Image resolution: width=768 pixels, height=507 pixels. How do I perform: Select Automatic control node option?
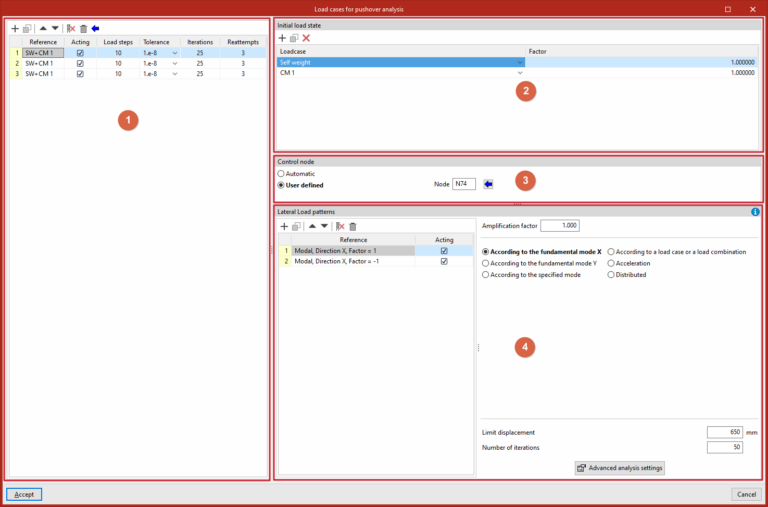click(296, 174)
